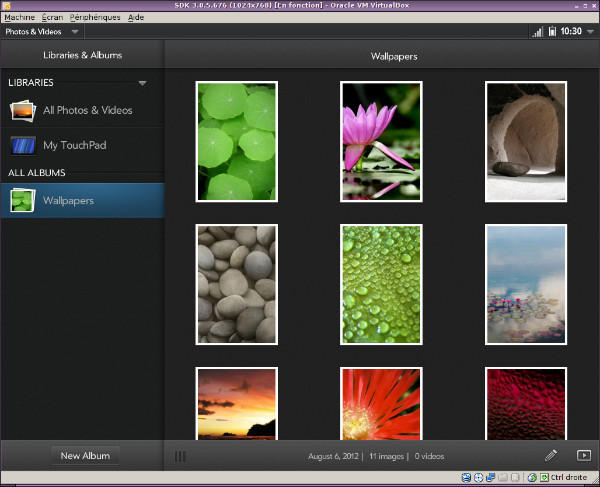The image size is (600, 487).
Task: Click the green arrow host key icon
Action: tap(544, 477)
